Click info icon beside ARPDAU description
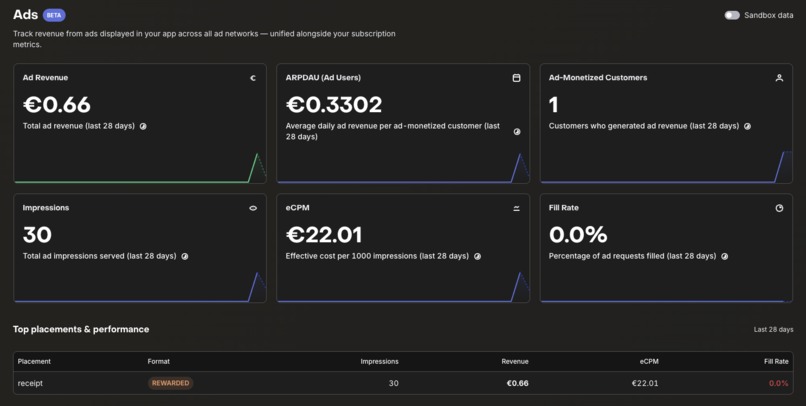 517,132
